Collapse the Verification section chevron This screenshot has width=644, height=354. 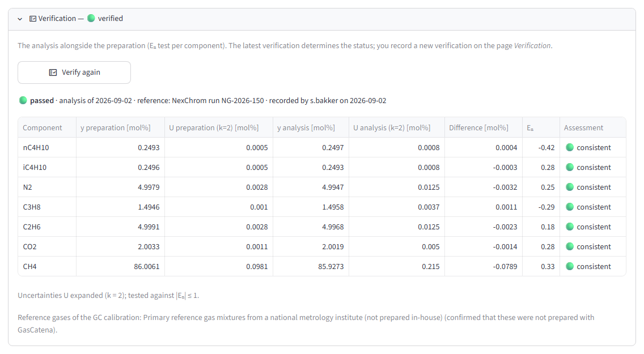(x=20, y=19)
